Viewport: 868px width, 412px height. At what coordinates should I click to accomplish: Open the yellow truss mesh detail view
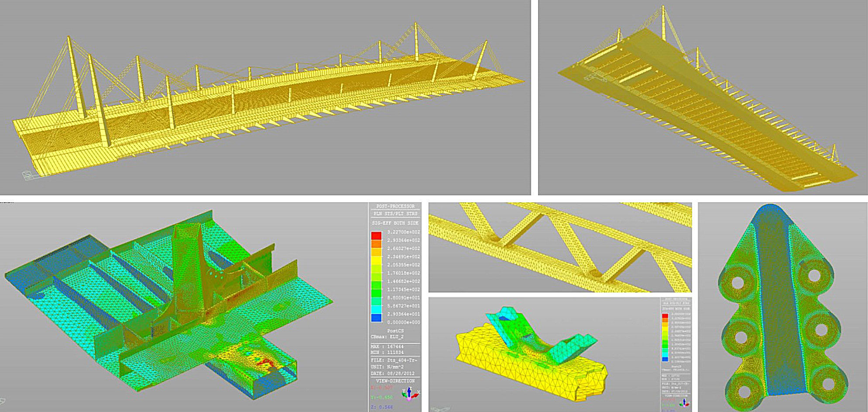tap(560, 247)
